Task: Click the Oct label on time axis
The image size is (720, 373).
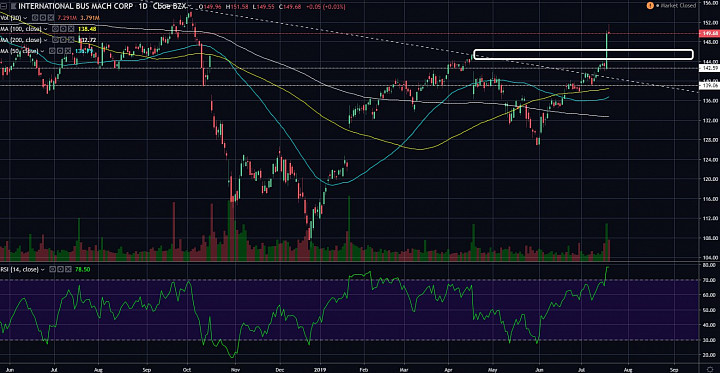Action: click(x=187, y=369)
